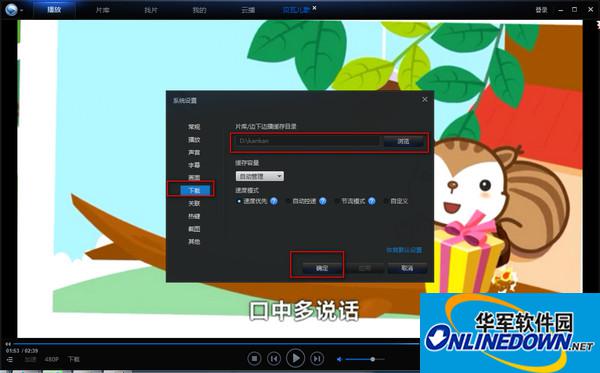Open the 480P quality selector
Screen dimensions: 600x373
(52, 360)
